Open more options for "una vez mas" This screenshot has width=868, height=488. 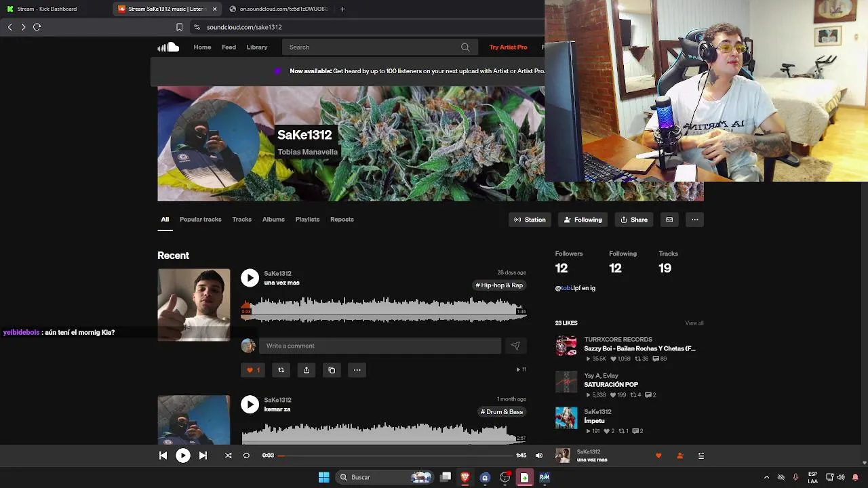pyautogui.click(x=357, y=370)
